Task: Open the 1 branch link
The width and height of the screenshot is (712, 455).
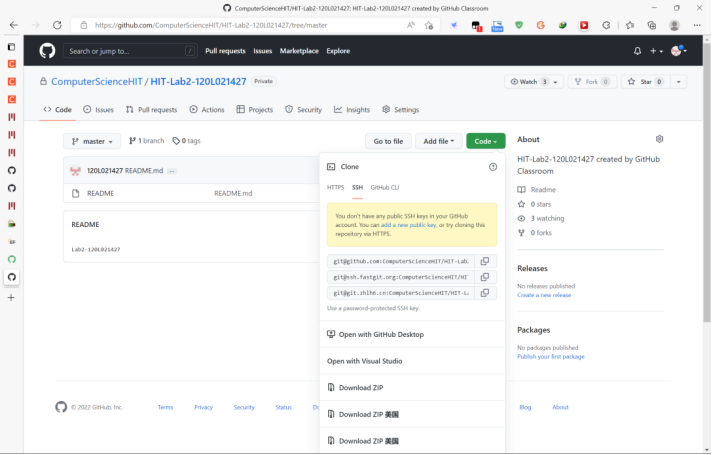Action: pyautogui.click(x=147, y=141)
